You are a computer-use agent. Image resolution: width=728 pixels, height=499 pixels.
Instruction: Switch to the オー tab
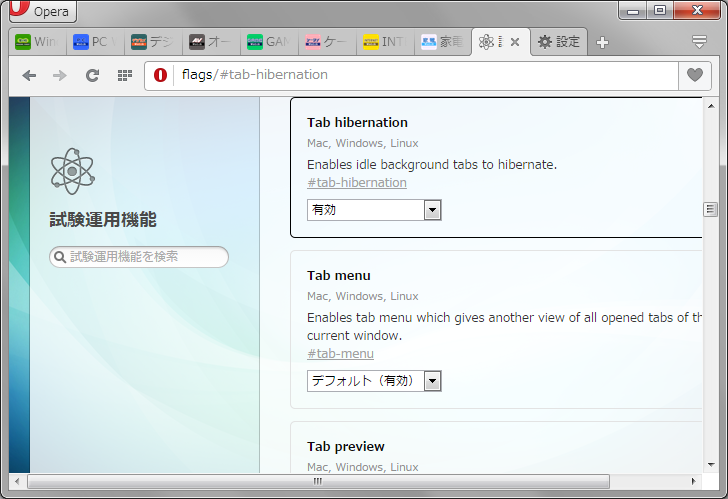211,42
